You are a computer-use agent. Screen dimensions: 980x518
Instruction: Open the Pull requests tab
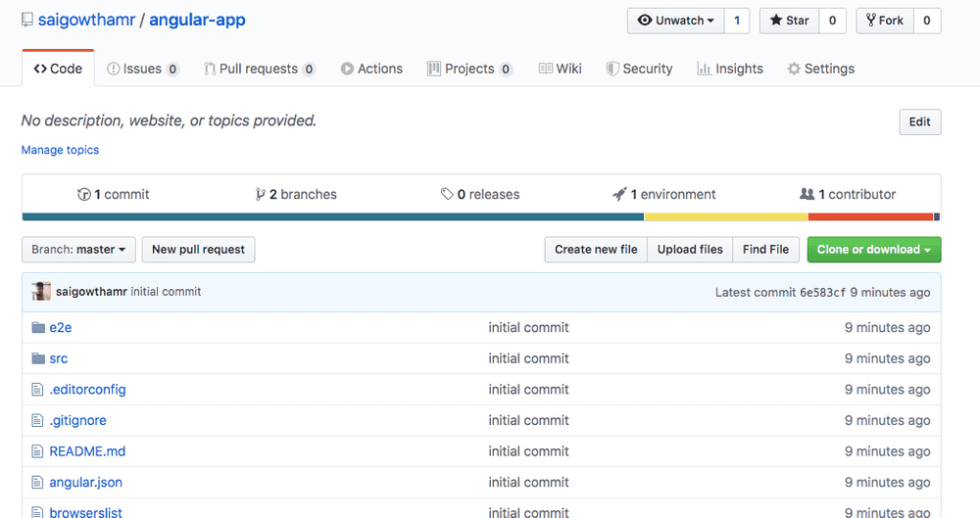[260, 69]
